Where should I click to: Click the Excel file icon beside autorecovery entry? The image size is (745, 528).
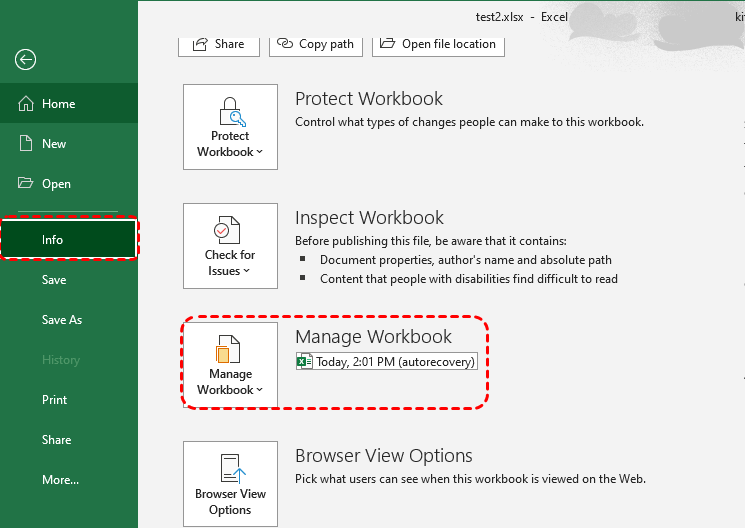tap(305, 362)
